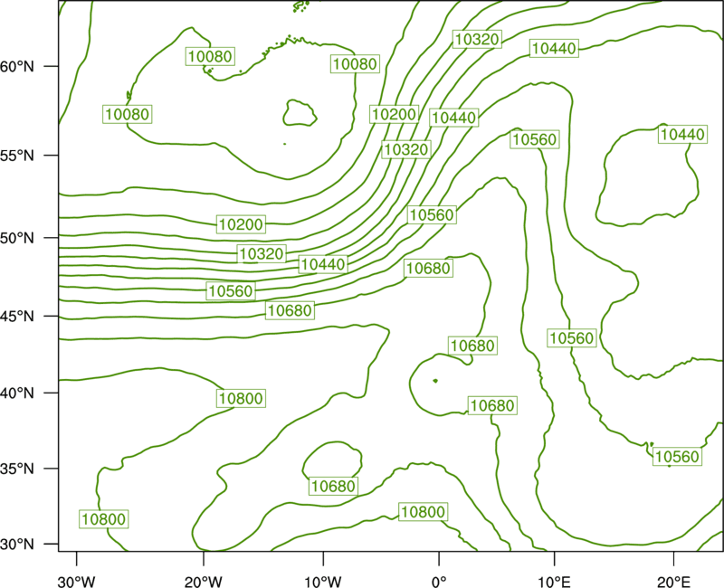This screenshot has width=724, height=588.
Task: Click the 10680 label under the closed contour near 35°N
Action: click(333, 486)
